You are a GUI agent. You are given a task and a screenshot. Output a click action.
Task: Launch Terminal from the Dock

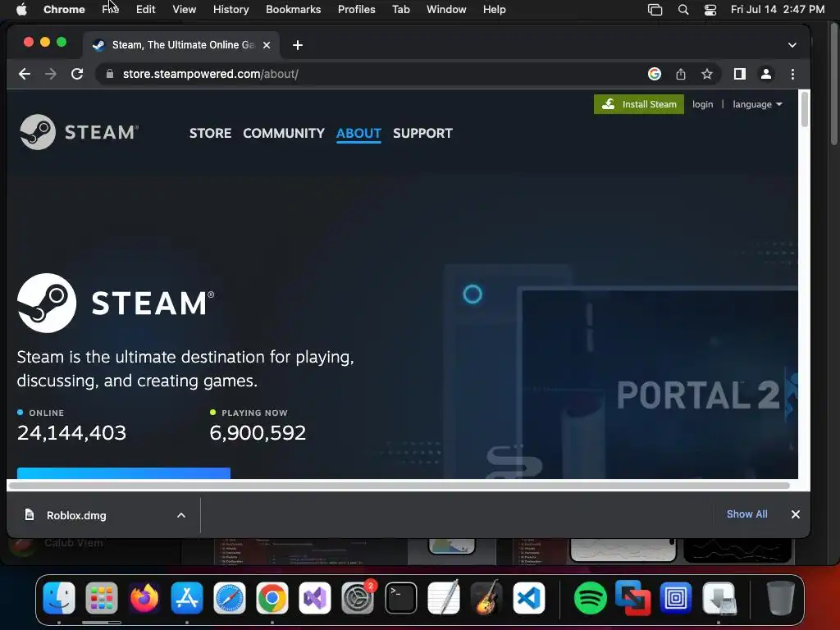400,598
